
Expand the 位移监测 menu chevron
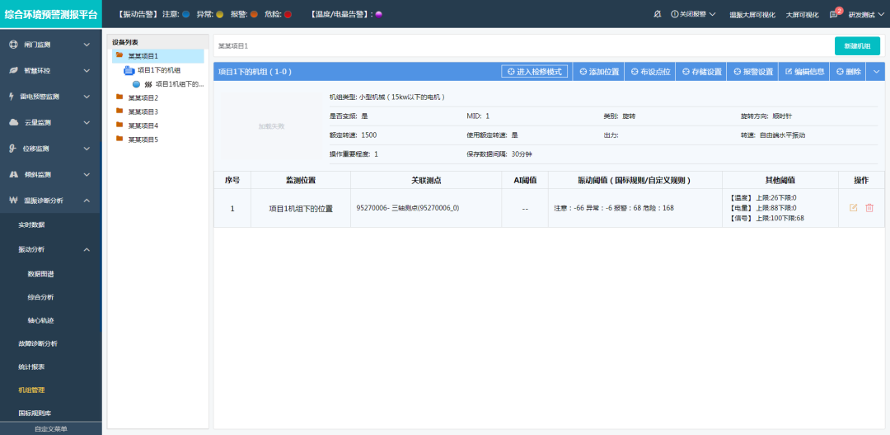pos(86,149)
